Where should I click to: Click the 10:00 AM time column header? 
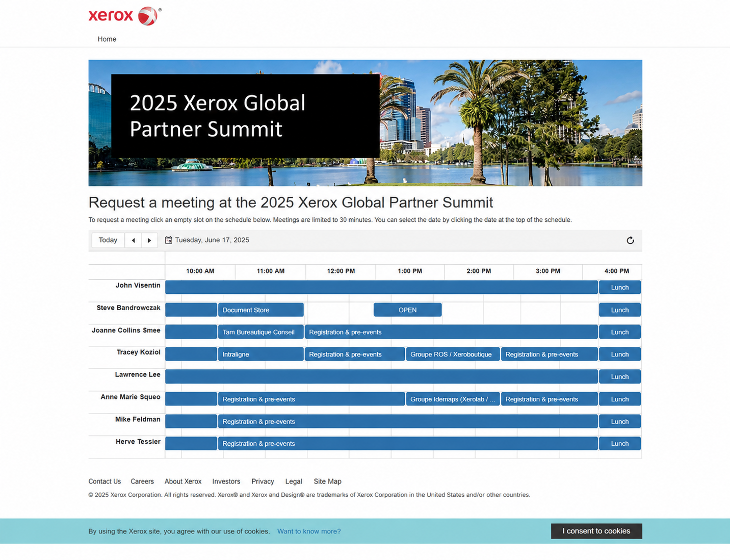click(x=200, y=271)
